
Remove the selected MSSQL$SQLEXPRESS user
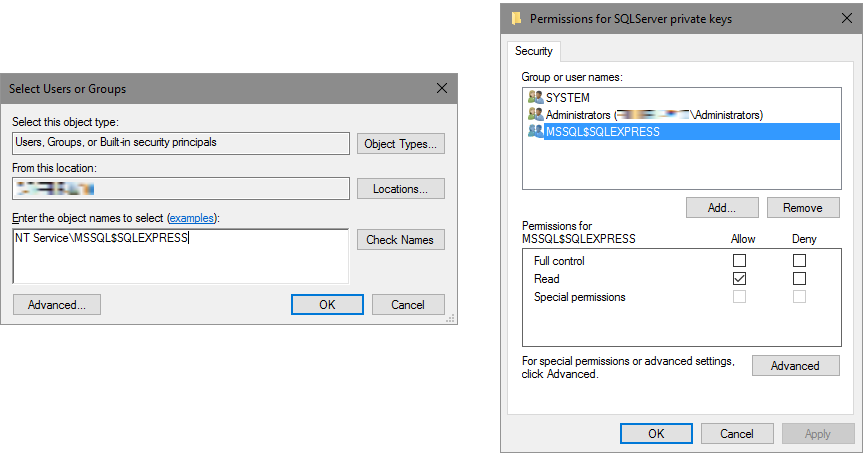coord(803,208)
